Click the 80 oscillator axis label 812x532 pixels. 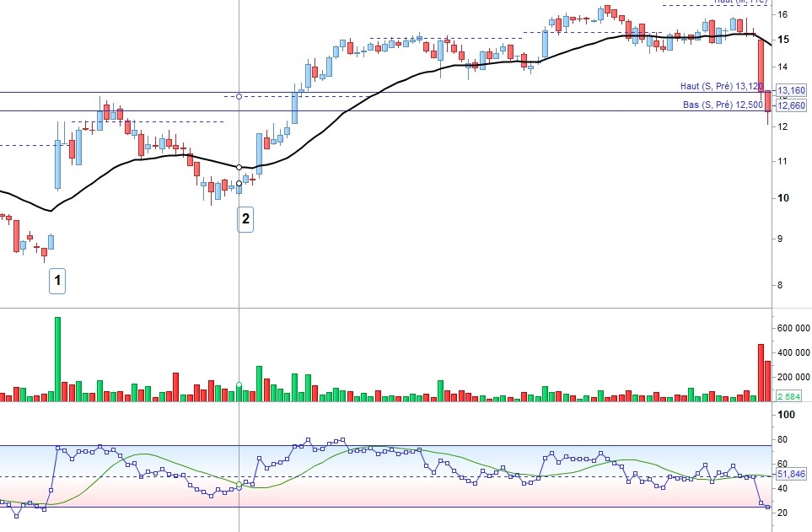[x=782, y=440]
